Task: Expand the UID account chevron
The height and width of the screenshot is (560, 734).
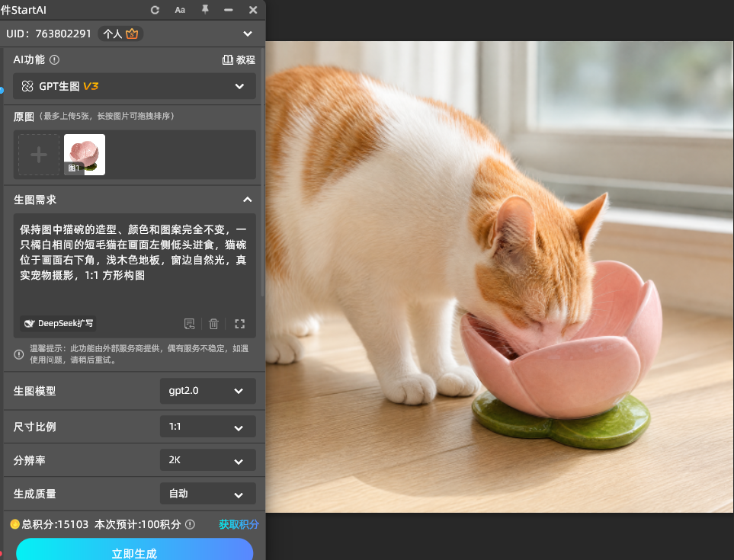Action: [x=248, y=34]
